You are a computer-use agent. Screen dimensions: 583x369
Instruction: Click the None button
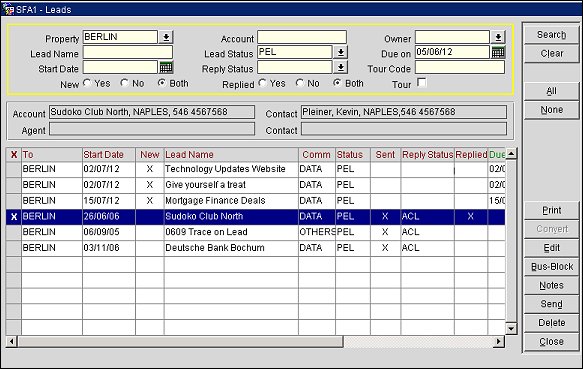pos(551,110)
